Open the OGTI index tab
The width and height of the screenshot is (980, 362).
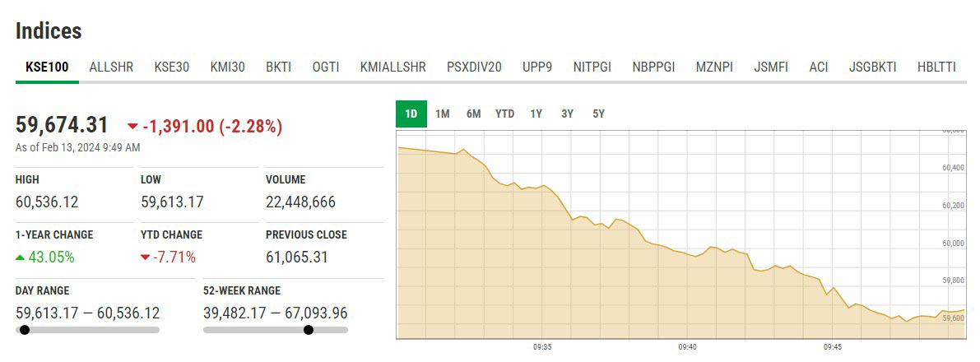pyautogui.click(x=326, y=67)
